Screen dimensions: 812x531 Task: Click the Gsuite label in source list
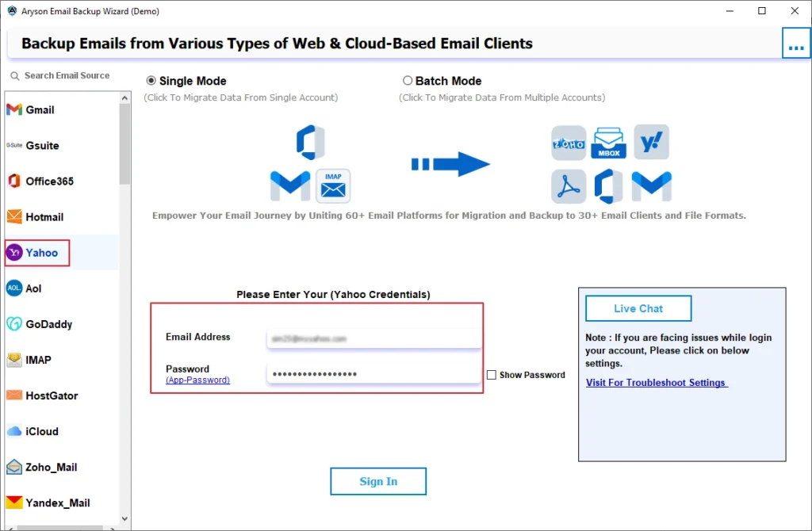43,145
